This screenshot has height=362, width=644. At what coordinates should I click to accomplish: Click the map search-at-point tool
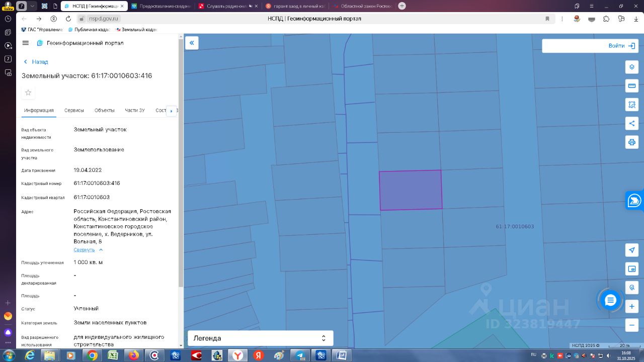point(632,288)
